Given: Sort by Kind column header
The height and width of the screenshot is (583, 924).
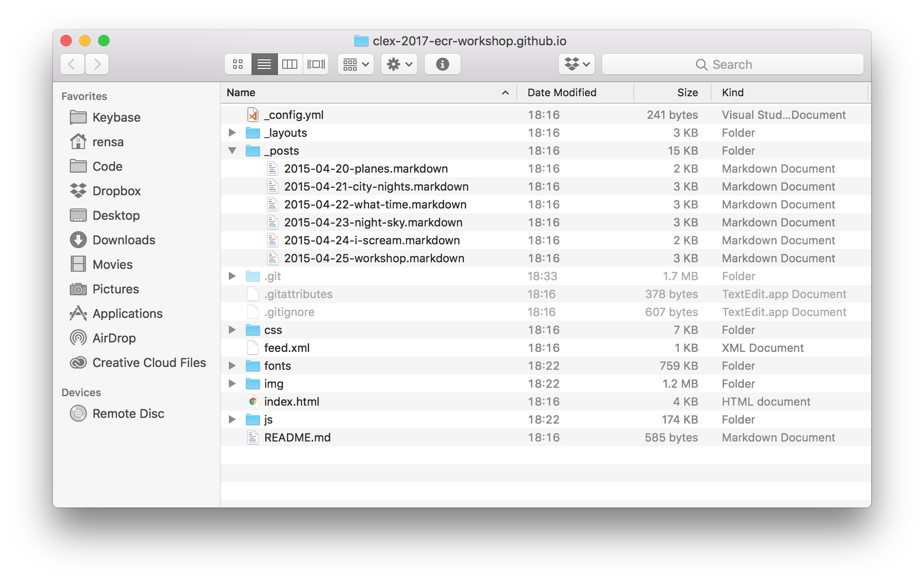Looking at the screenshot, I should 732,92.
